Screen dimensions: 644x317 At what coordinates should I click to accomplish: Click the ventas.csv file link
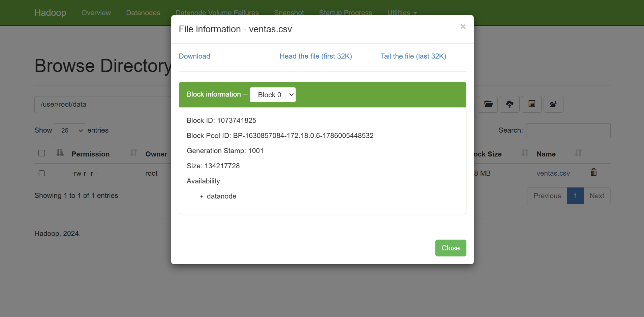[553, 173]
